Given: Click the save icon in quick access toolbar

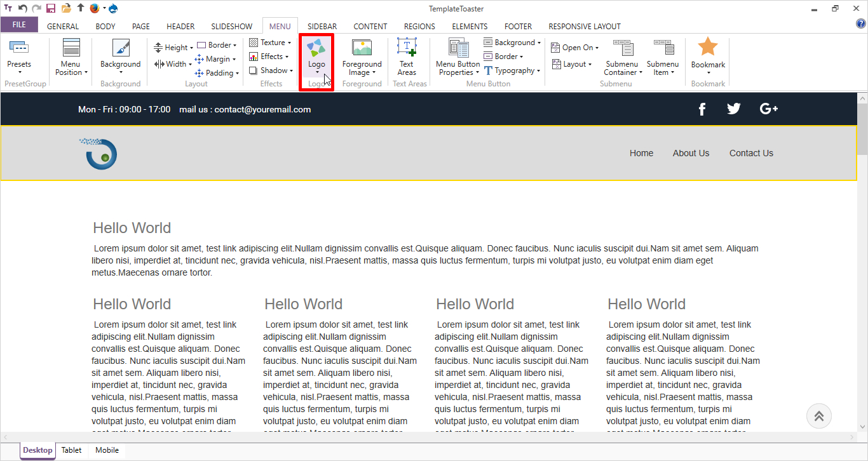Looking at the screenshot, I should point(51,8).
